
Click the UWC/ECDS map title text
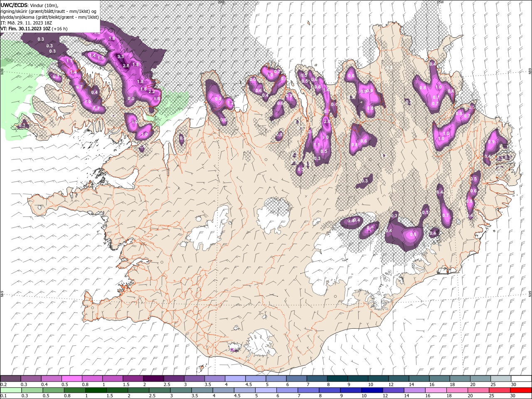point(15,5)
